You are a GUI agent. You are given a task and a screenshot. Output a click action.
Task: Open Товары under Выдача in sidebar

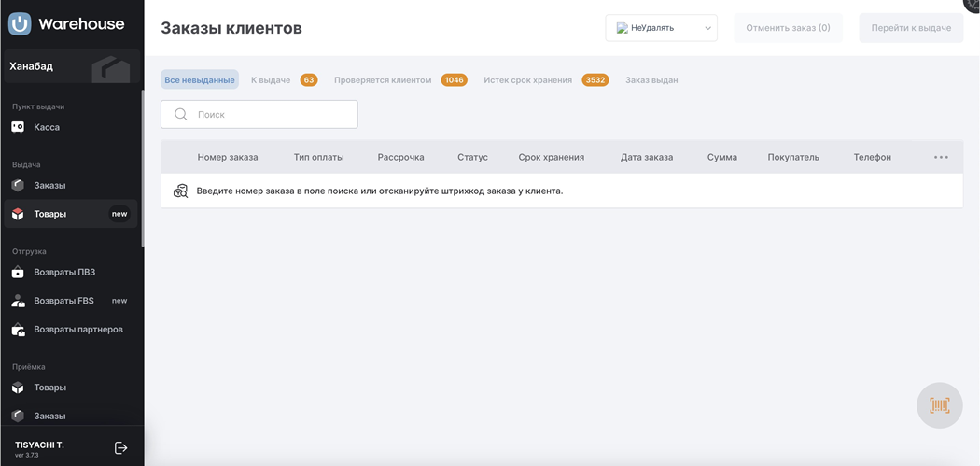click(72, 214)
